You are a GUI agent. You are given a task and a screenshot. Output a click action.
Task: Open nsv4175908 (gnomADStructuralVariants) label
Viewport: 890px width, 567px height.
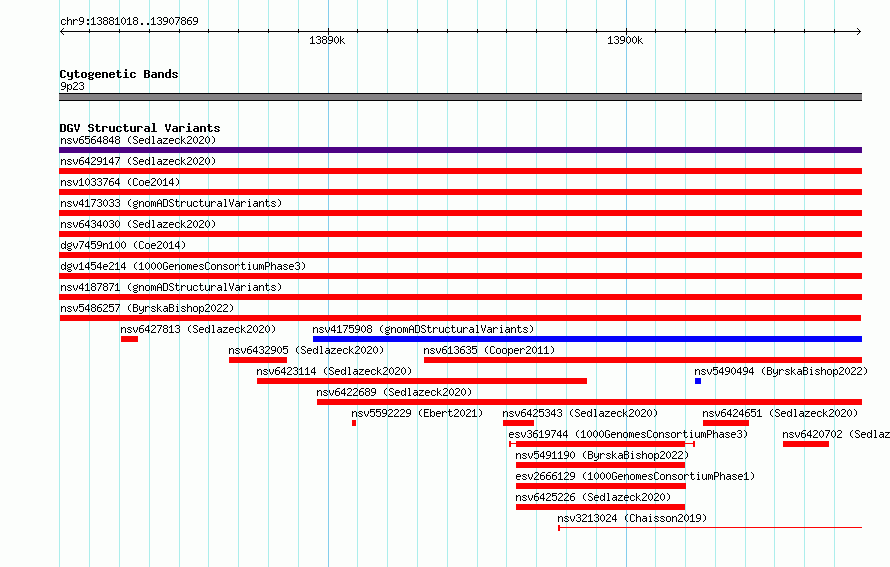pos(423,329)
